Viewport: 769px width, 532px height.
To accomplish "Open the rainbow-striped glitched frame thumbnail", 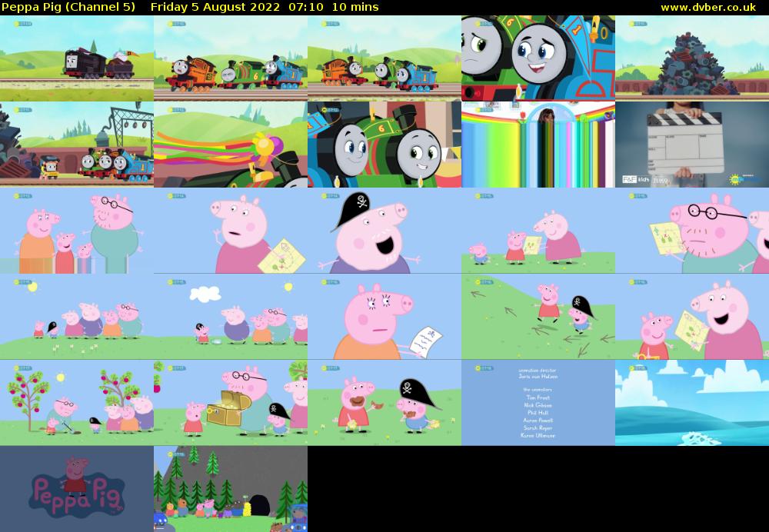I will pos(538,145).
